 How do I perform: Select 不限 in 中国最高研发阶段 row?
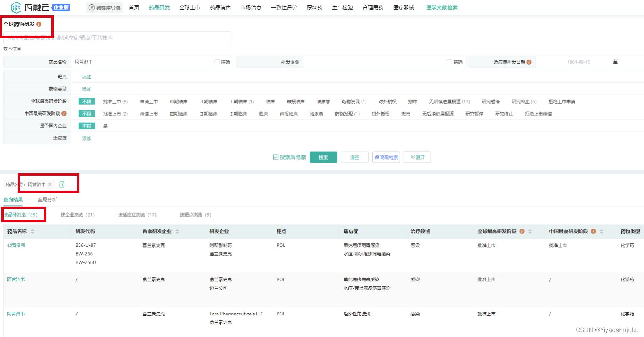click(87, 114)
